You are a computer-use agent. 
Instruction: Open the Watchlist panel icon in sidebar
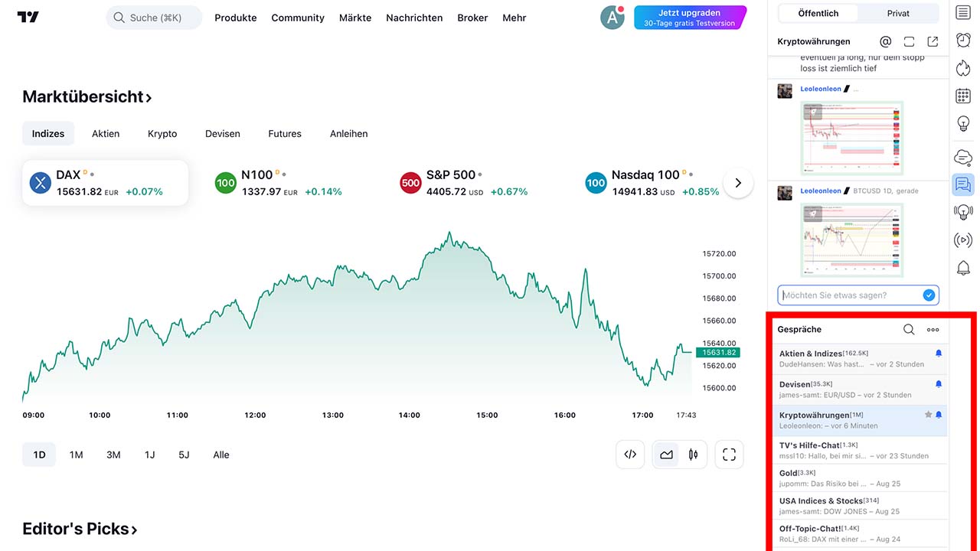click(963, 12)
